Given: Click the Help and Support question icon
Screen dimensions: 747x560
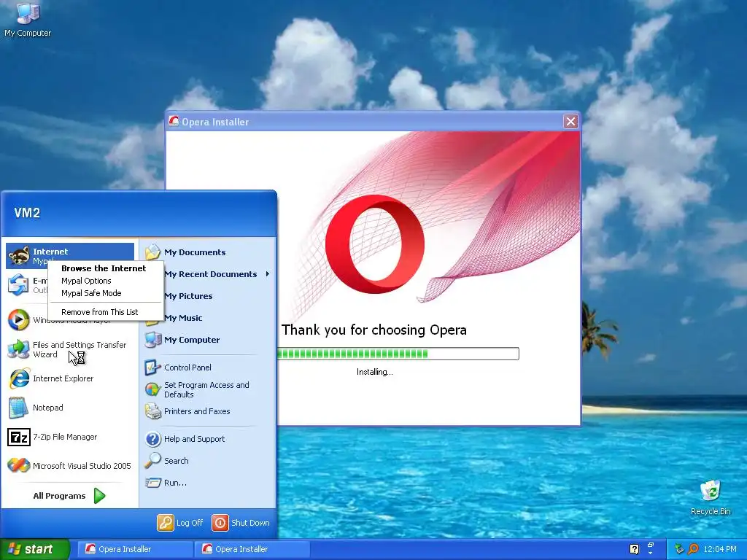Looking at the screenshot, I should [153, 439].
